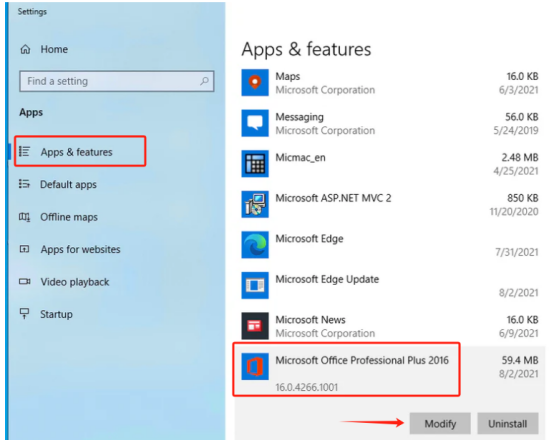Click the Microsoft News icon

point(255,326)
